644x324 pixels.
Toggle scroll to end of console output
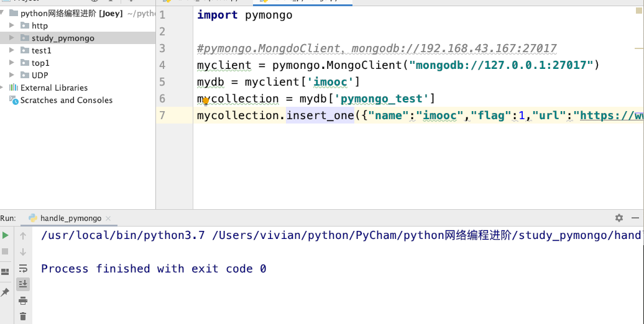pos(23,284)
